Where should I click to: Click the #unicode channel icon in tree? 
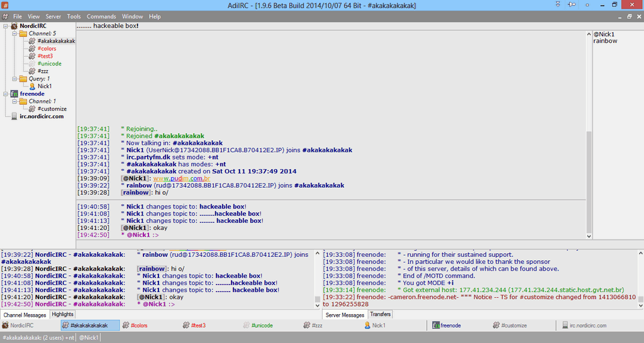(32, 63)
